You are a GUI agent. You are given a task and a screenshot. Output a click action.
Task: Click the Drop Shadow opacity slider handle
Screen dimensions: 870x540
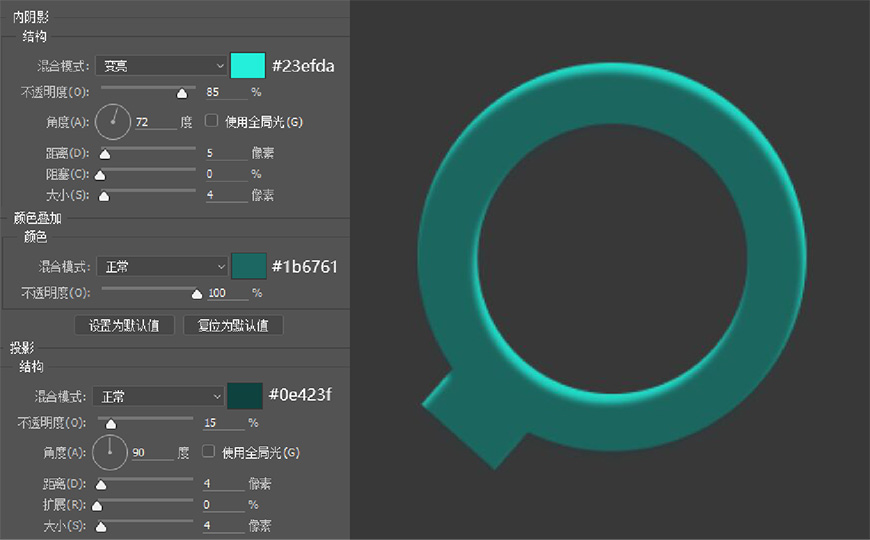click(x=111, y=424)
